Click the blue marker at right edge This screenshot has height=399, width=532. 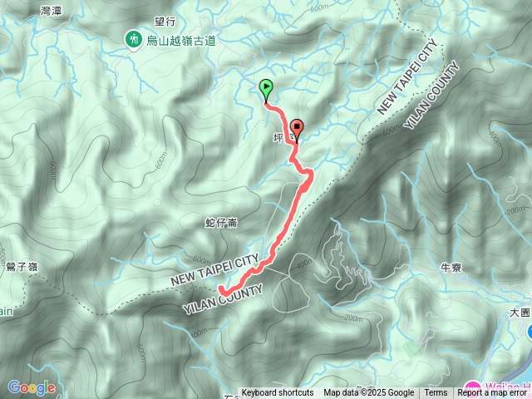530,331
